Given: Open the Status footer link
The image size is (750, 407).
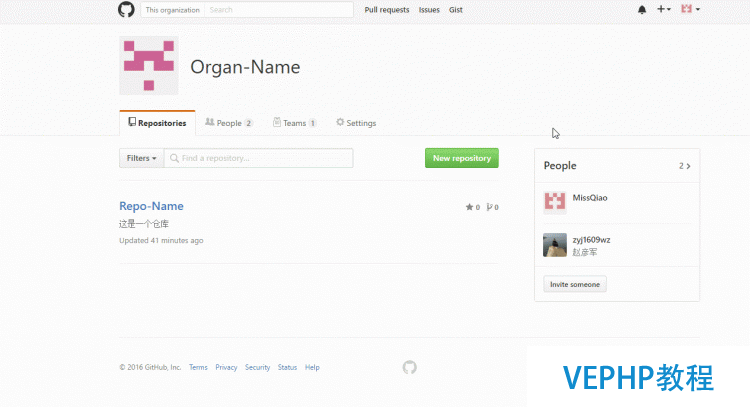Looking at the screenshot, I should tap(287, 367).
